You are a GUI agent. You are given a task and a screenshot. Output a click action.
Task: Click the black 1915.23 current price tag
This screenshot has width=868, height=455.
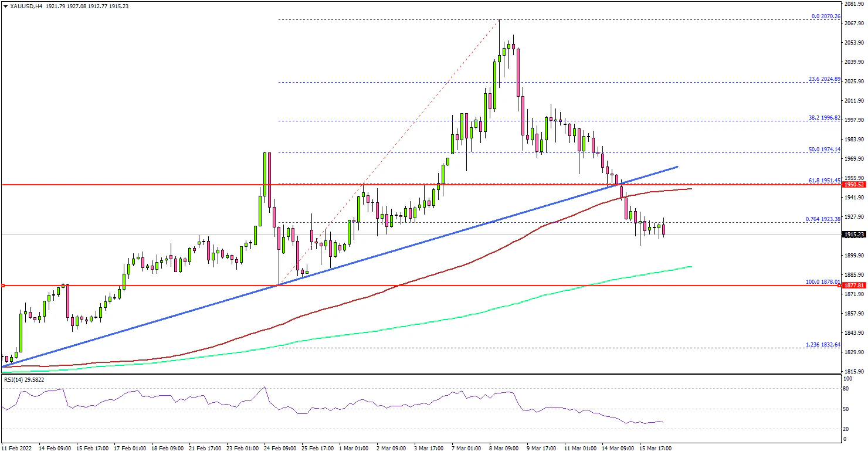click(854, 235)
